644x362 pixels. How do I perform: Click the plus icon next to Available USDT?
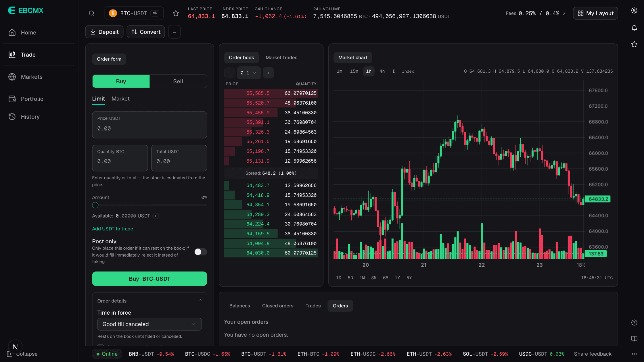click(x=156, y=216)
